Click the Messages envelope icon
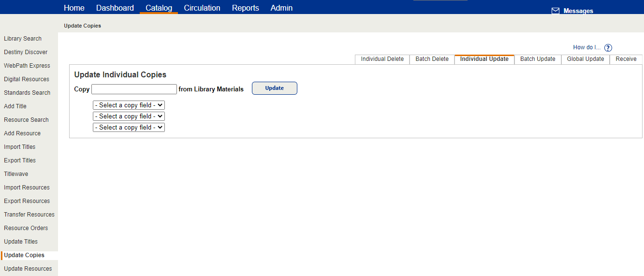 (556, 11)
